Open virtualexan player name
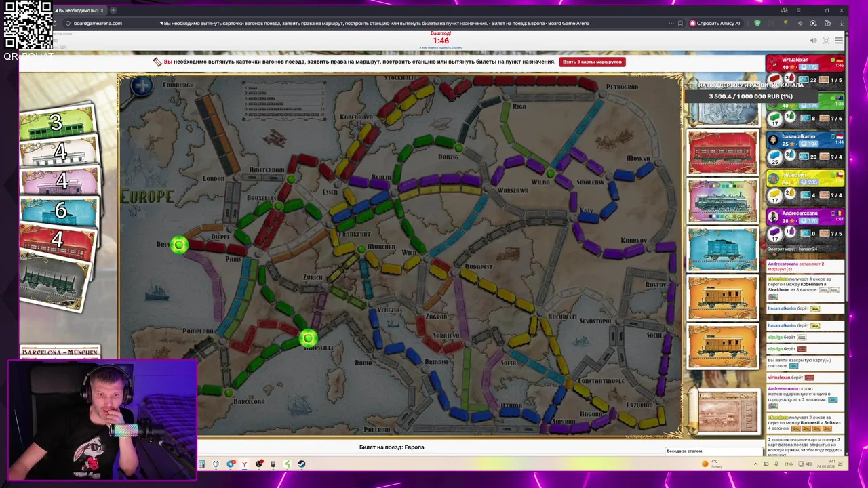868x488 pixels. tap(795, 60)
